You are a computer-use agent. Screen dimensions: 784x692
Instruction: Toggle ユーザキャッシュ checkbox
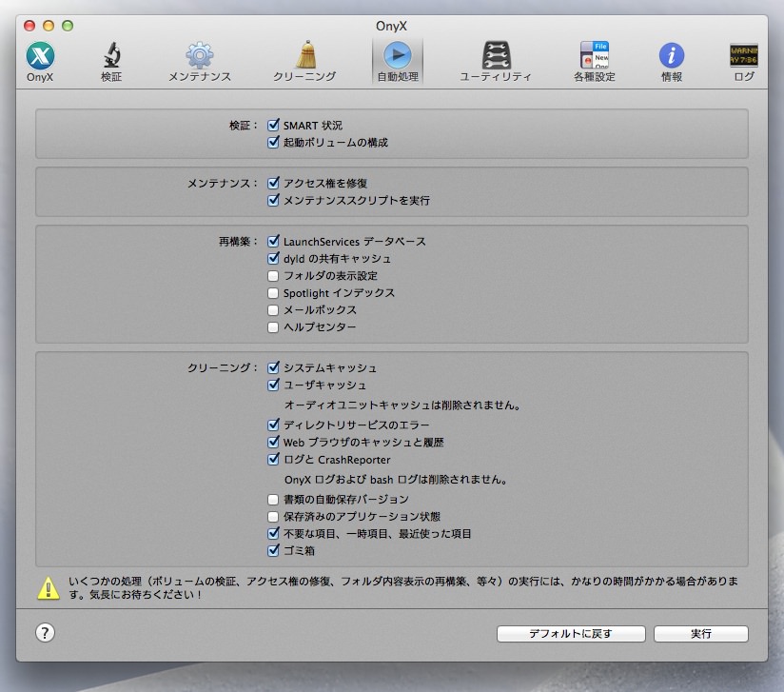(x=273, y=385)
